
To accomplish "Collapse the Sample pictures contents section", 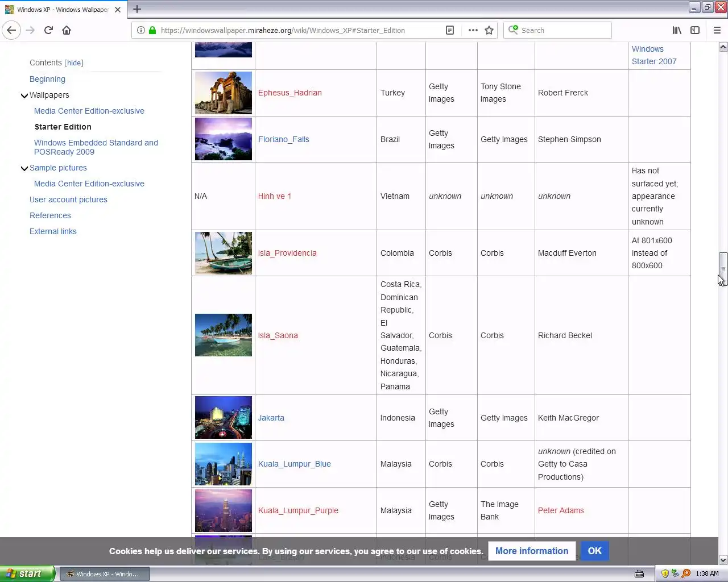I will point(24,168).
